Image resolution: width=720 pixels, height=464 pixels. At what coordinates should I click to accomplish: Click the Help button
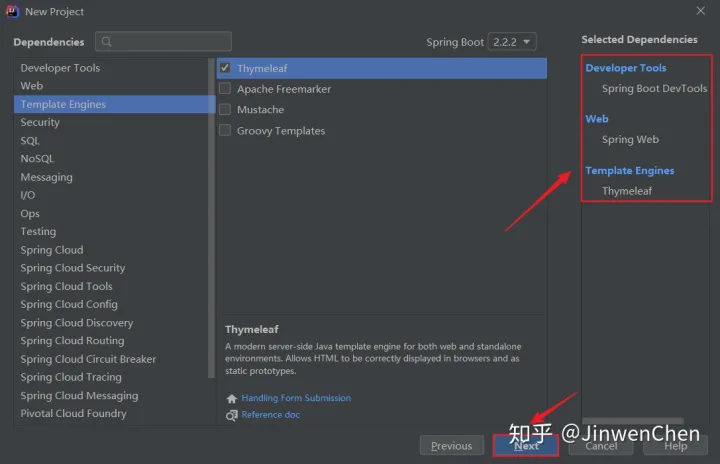coord(675,446)
